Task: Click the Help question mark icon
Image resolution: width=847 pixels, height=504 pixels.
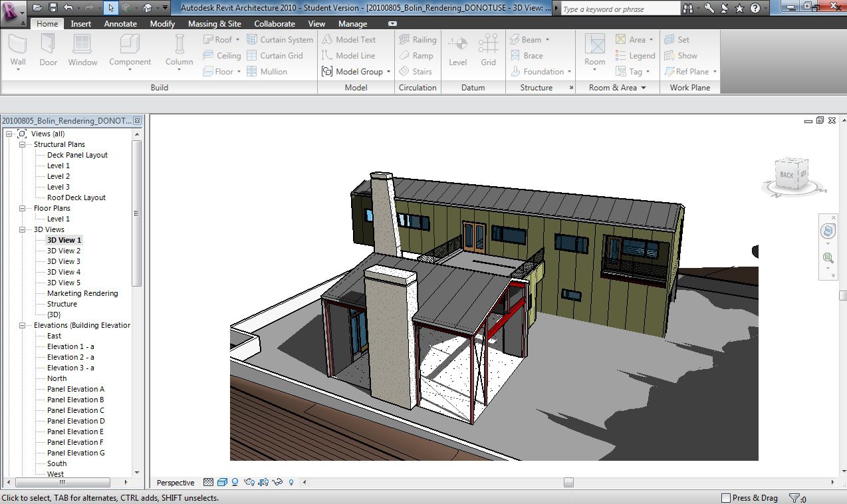Action: 755,9
